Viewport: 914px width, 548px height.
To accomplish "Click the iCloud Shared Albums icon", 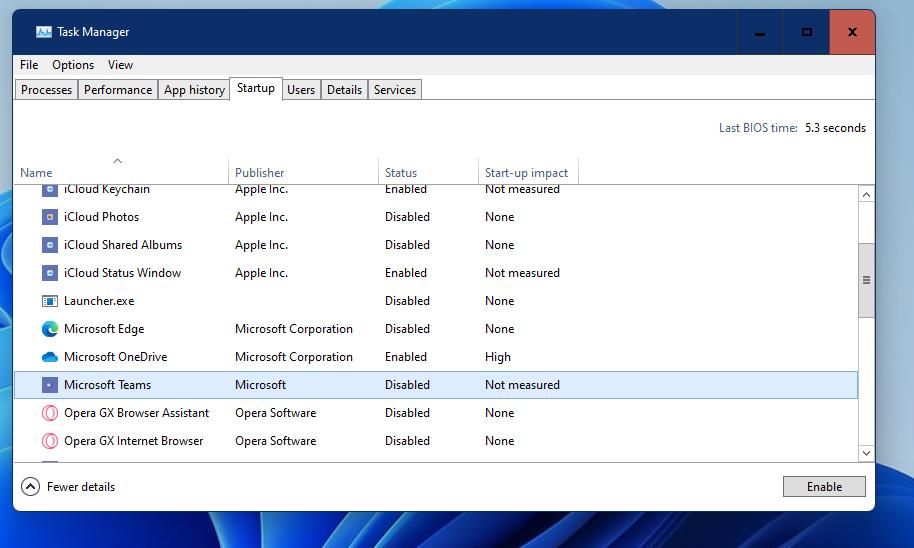I will coord(50,245).
